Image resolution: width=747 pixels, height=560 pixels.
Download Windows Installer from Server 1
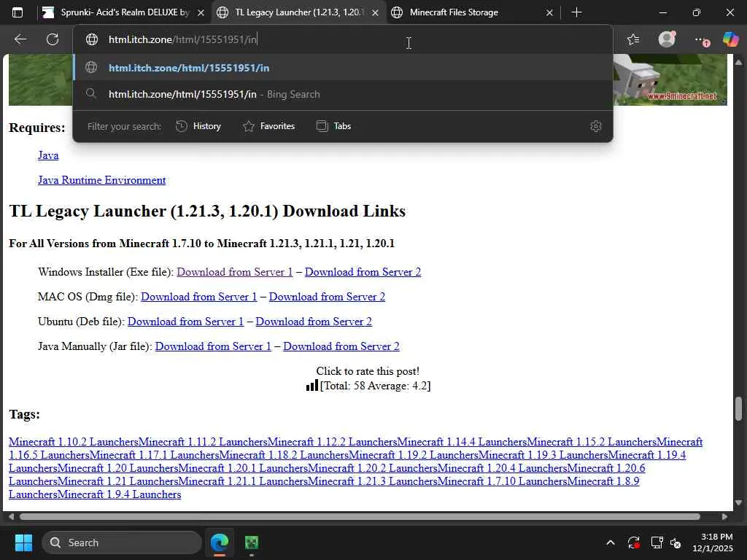pos(235,272)
